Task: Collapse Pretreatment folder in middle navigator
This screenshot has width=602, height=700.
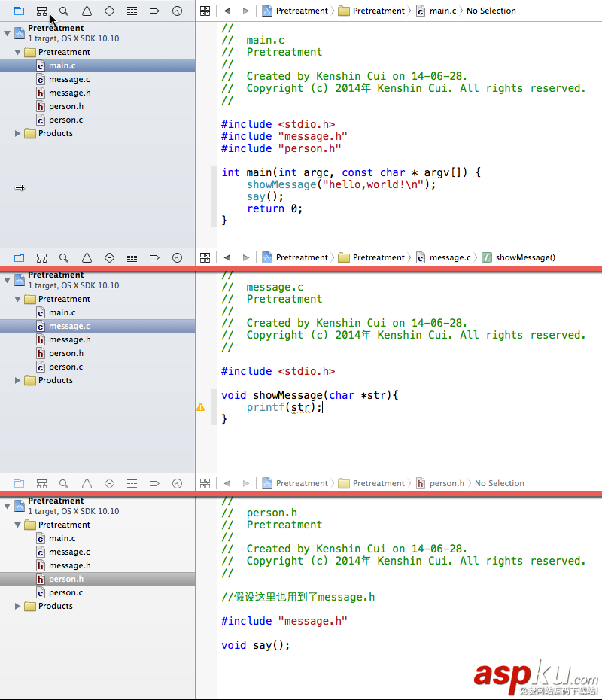Action: point(18,299)
